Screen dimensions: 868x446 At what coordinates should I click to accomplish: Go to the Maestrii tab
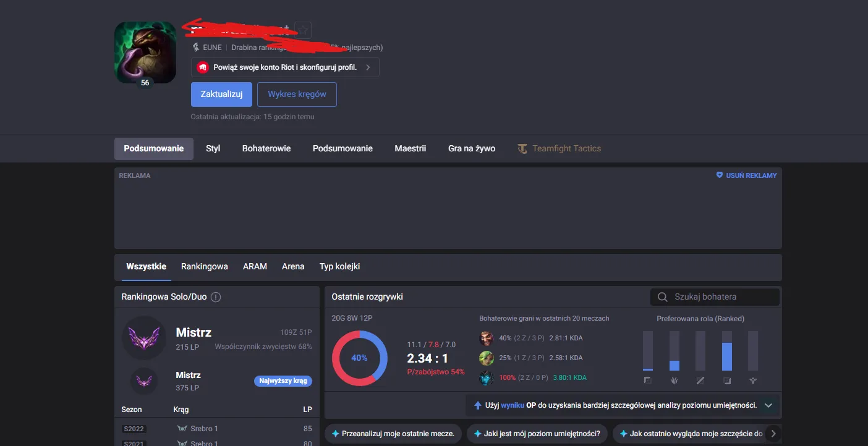[411, 148]
